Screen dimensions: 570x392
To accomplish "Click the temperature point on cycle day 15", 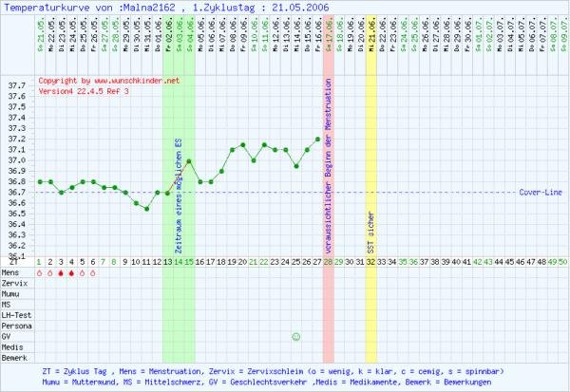I will [x=189, y=161].
